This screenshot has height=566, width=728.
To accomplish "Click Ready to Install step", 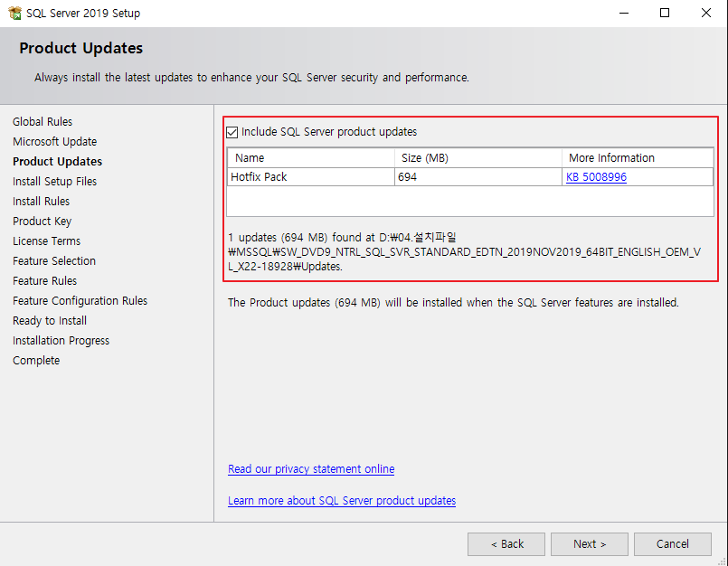I will coord(50,321).
